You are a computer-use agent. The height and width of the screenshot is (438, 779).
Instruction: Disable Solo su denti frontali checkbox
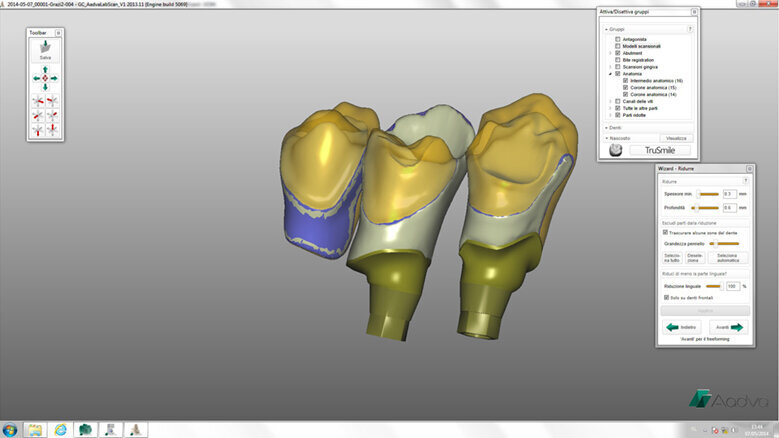click(x=667, y=297)
